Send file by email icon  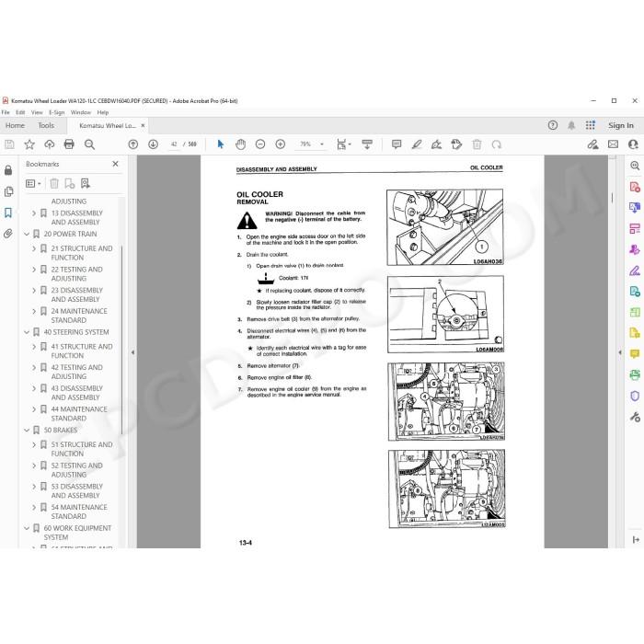614,144
